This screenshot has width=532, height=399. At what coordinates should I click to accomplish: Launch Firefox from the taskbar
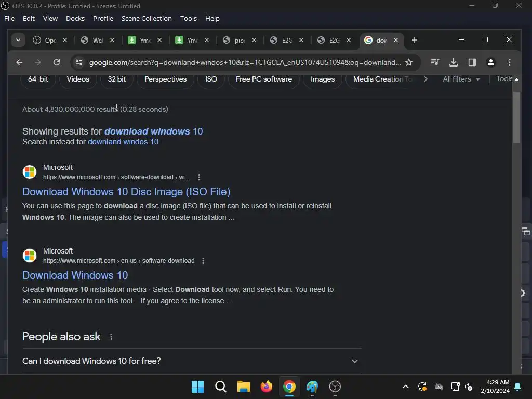pos(267,387)
